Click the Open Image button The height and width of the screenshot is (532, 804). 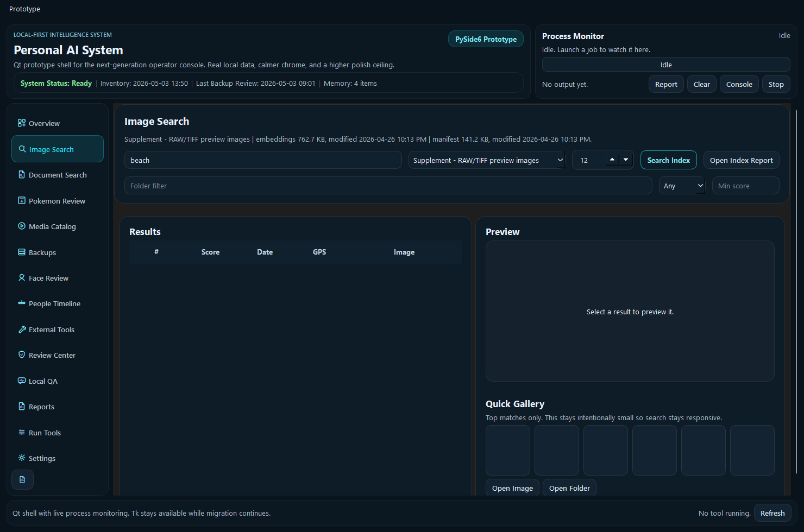pos(512,488)
